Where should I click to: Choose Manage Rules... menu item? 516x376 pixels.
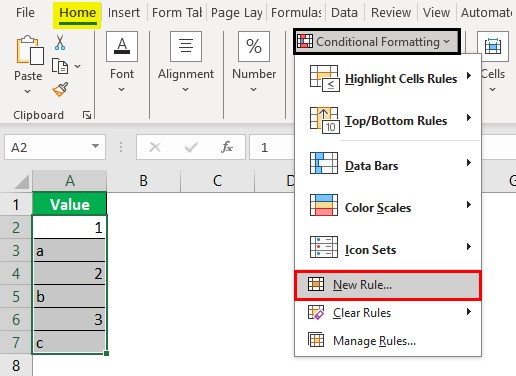point(388,341)
